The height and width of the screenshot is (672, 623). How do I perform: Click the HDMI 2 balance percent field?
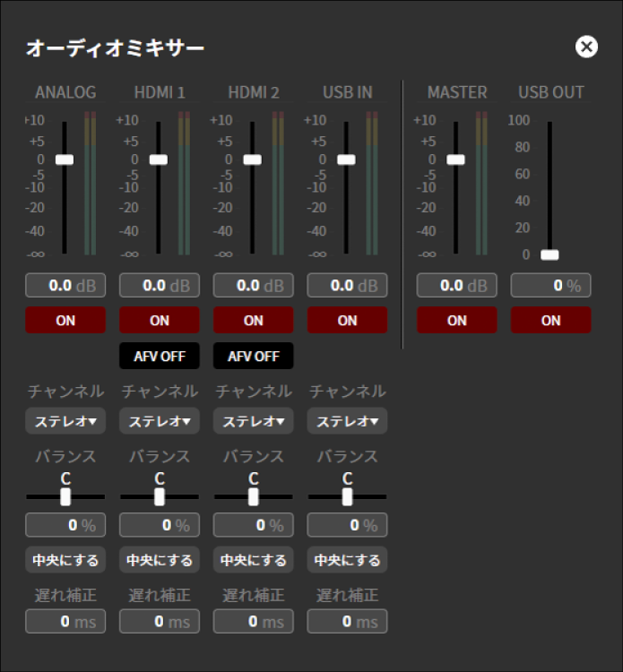point(253,524)
